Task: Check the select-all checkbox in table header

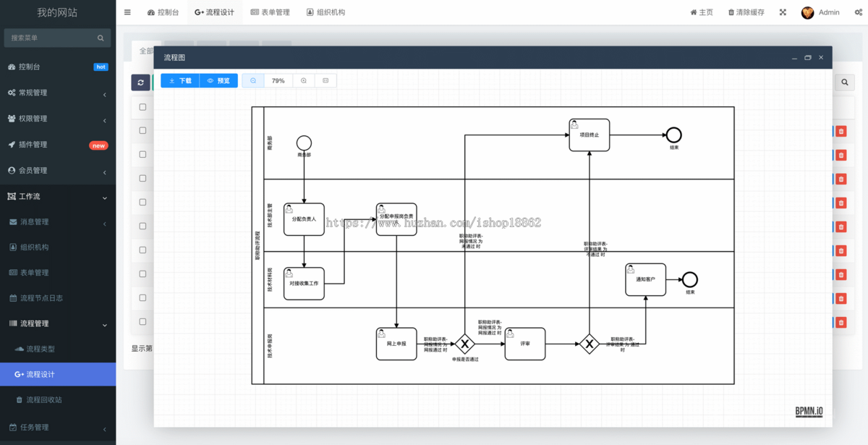Action: [x=142, y=107]
